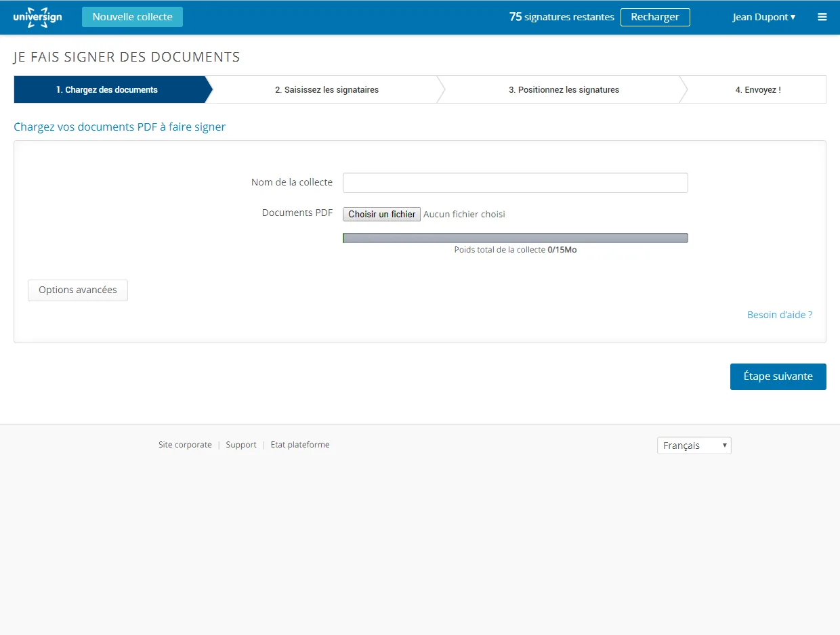Open the hamburger menu icon
The height and width of the screenshot is (635, 840).
[822, 17]
